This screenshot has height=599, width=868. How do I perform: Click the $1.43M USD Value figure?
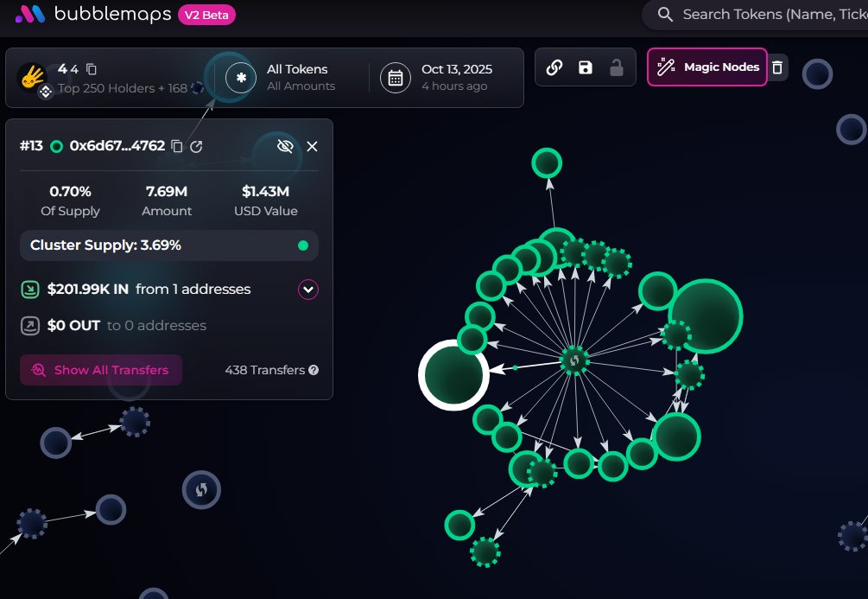pyautogui.click(x=266, y=192)
